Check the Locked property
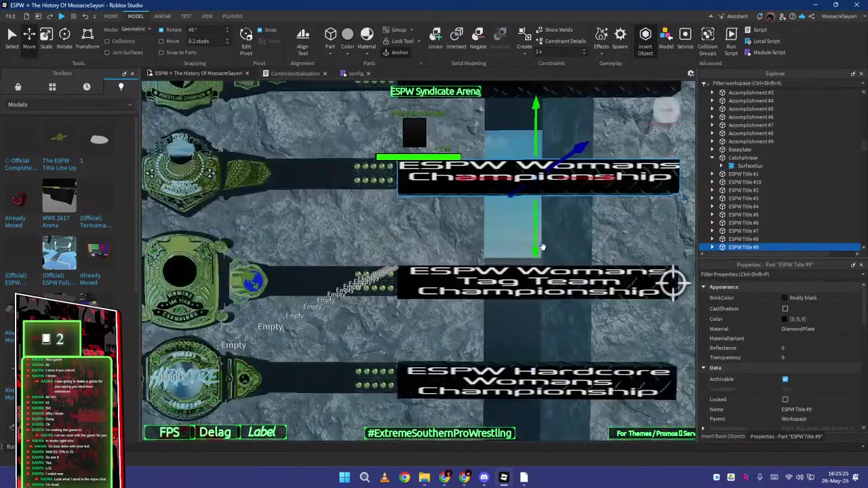Viewport: 868px width, 488px height. [785, 399]
